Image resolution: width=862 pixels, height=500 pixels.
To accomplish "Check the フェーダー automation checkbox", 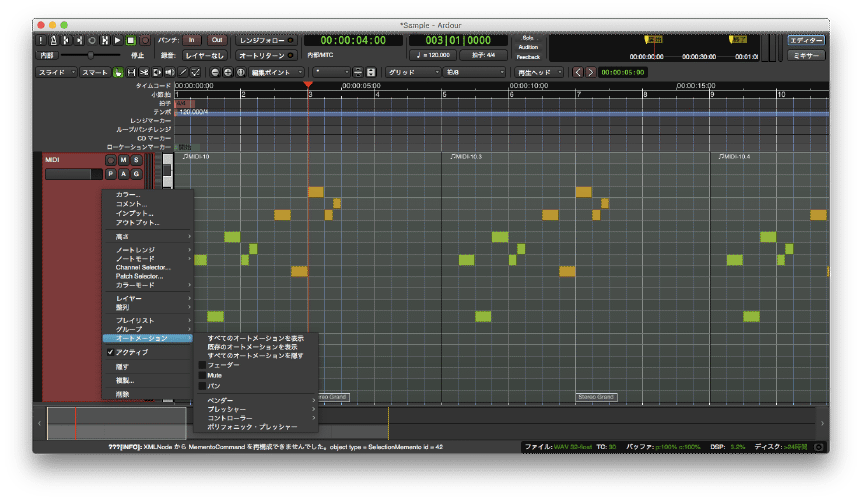I will (x=202, y=365).
